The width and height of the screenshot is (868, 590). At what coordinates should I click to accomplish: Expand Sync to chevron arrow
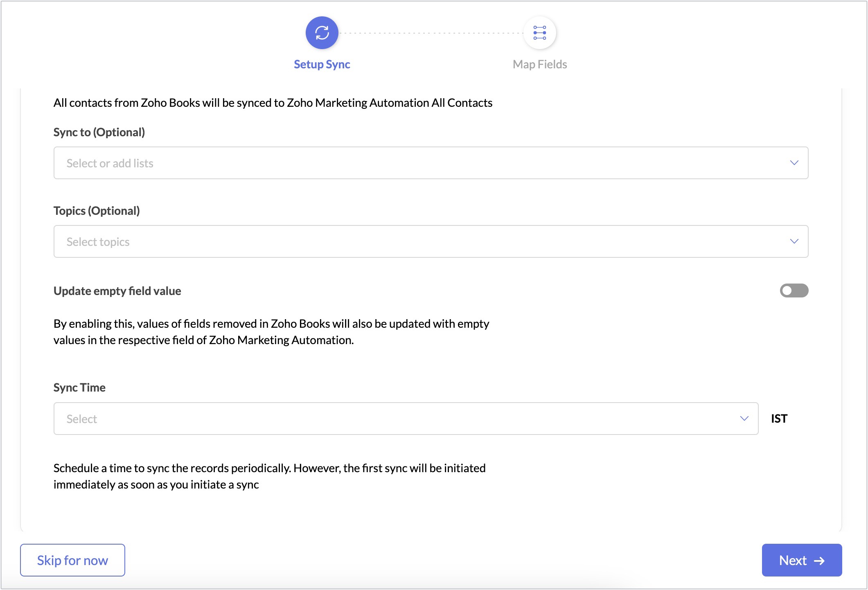(794, 163)
